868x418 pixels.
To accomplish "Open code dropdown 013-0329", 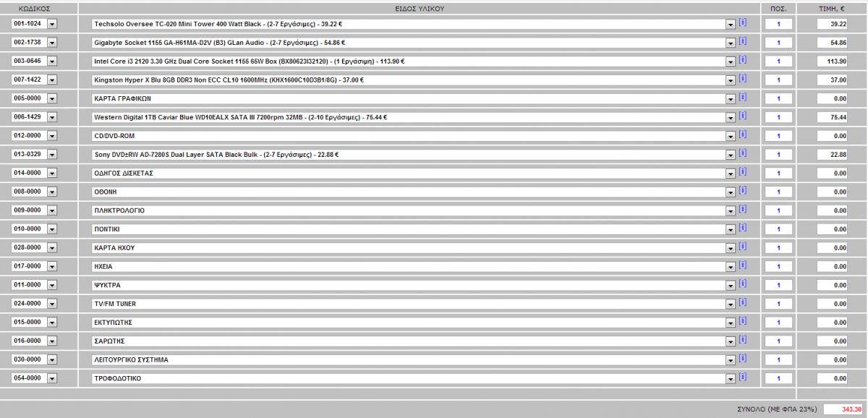I will (51, 154).
